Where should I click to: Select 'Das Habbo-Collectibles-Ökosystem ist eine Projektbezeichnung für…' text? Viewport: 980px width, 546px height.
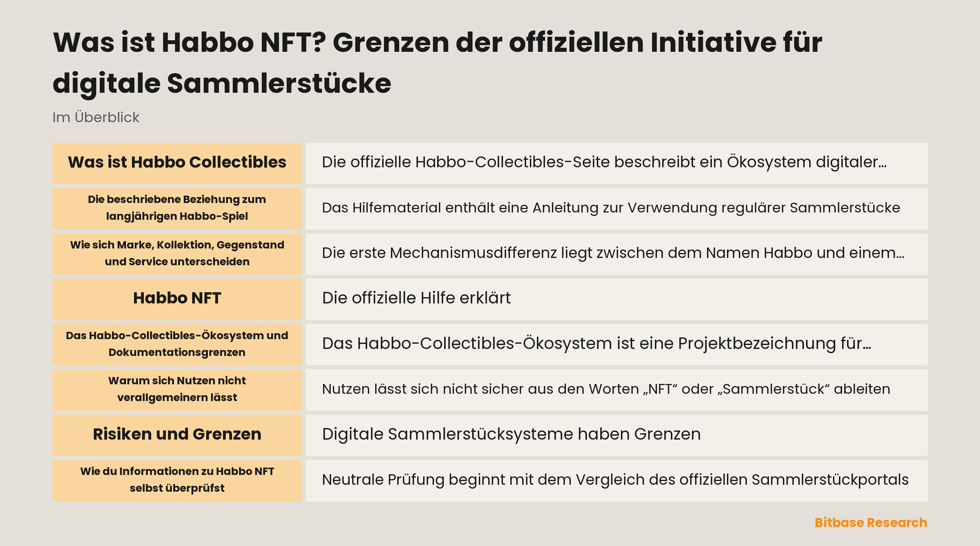pos(596,344)
